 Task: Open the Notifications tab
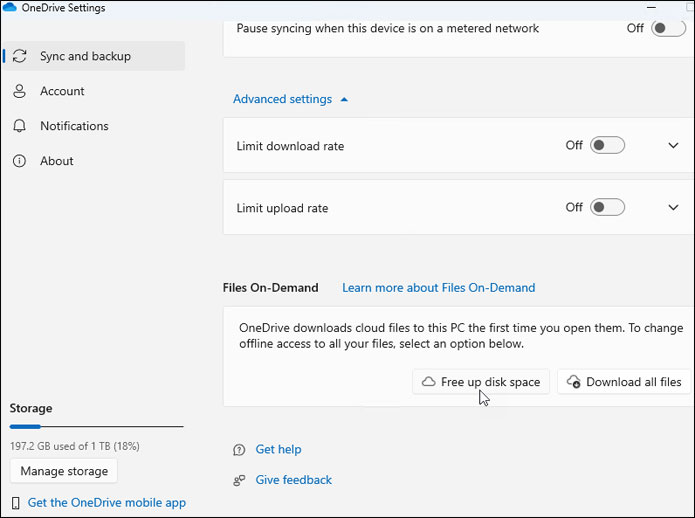pos(94,126)
